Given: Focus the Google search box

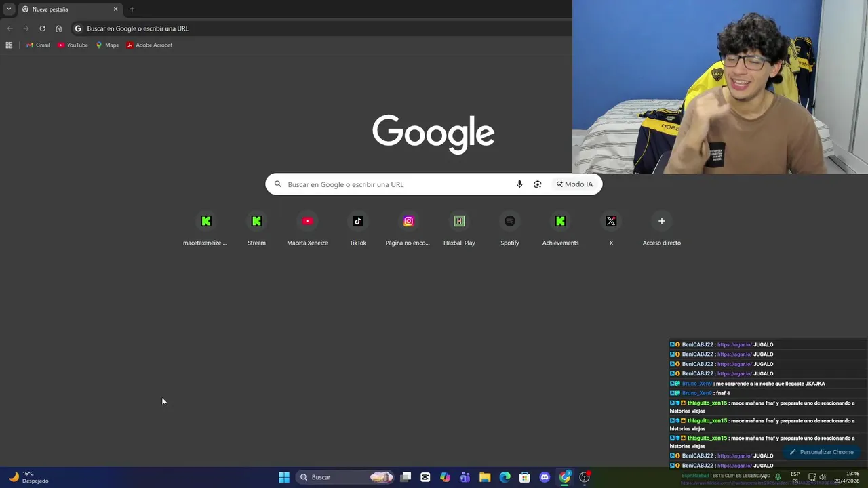Looking at the screenshot, I should pos(433,184).
